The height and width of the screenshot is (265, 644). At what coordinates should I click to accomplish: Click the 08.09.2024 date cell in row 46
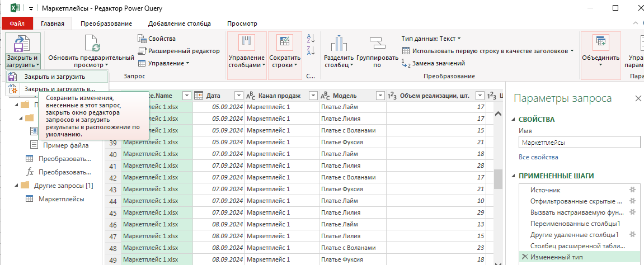click(x=219, y=225)
